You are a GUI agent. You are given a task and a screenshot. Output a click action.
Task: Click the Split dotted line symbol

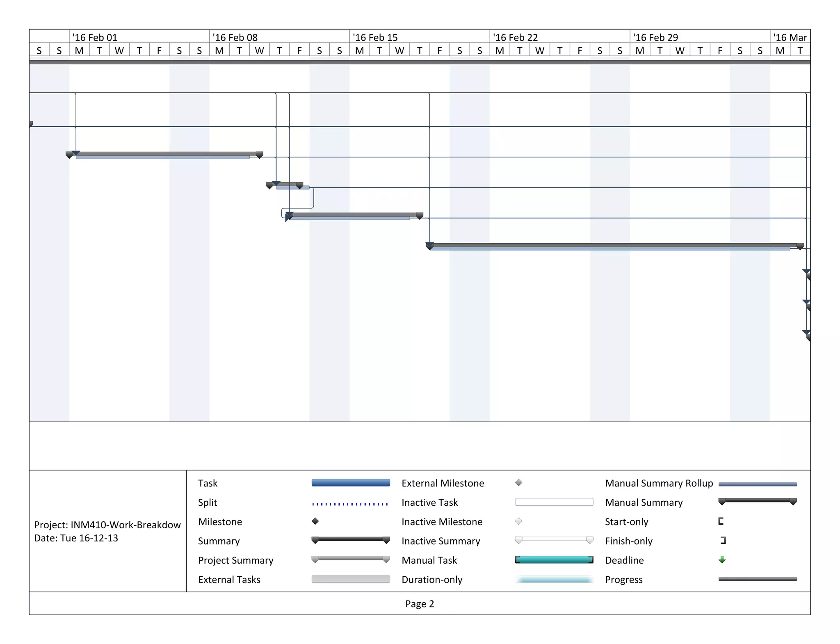[350, 503]
